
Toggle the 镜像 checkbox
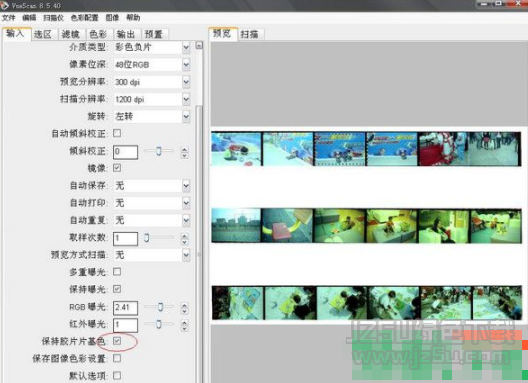pos(117,168)
